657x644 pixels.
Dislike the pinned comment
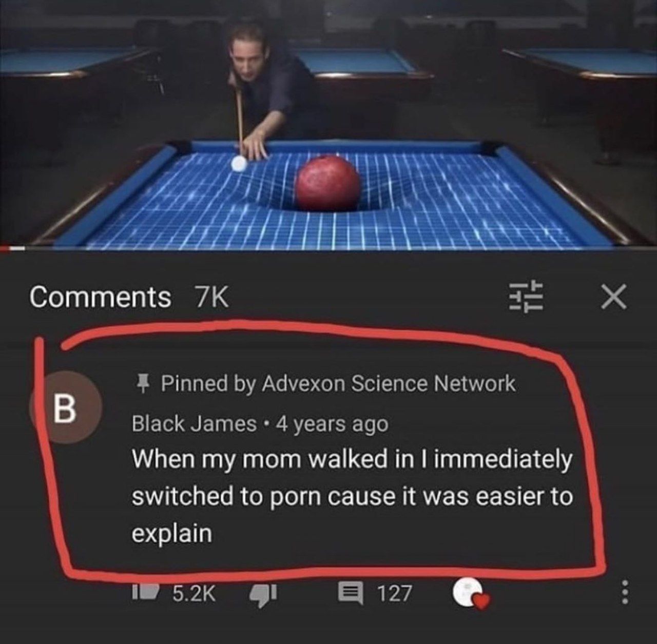(264, 593)
